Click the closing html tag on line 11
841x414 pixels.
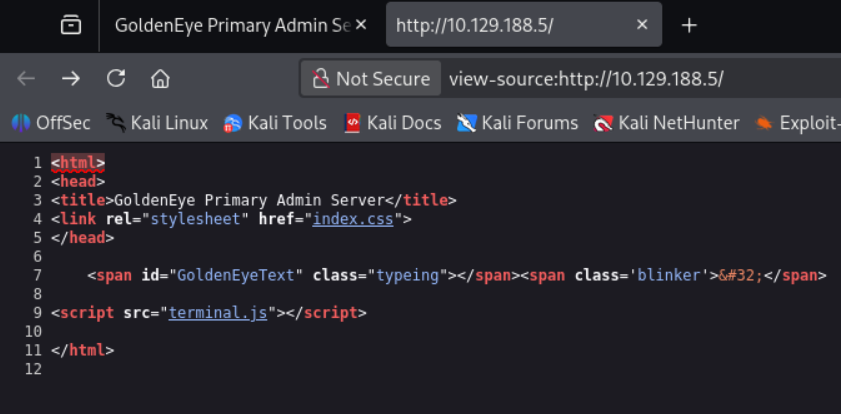[83, 350]
